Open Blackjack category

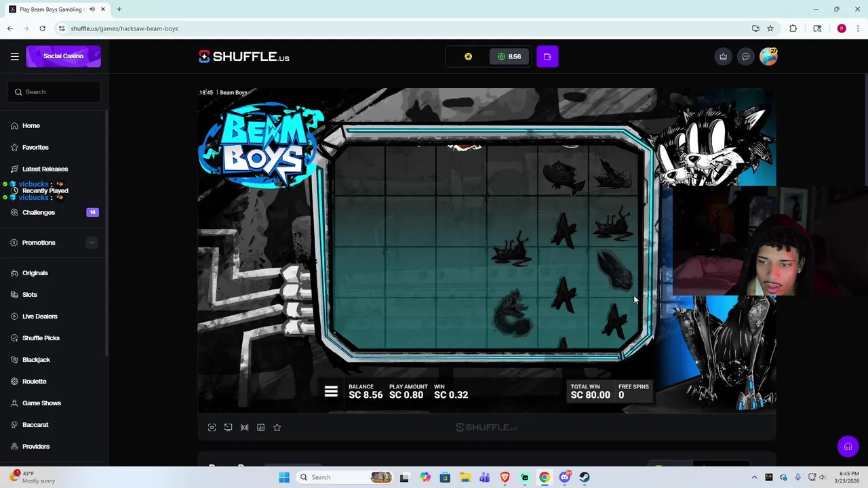[36, 359]
